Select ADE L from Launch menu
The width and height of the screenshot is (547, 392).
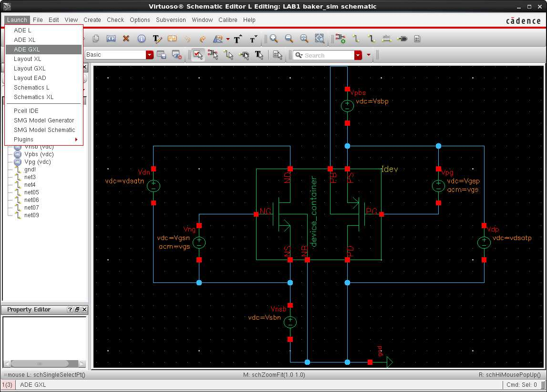pos(43,30)
